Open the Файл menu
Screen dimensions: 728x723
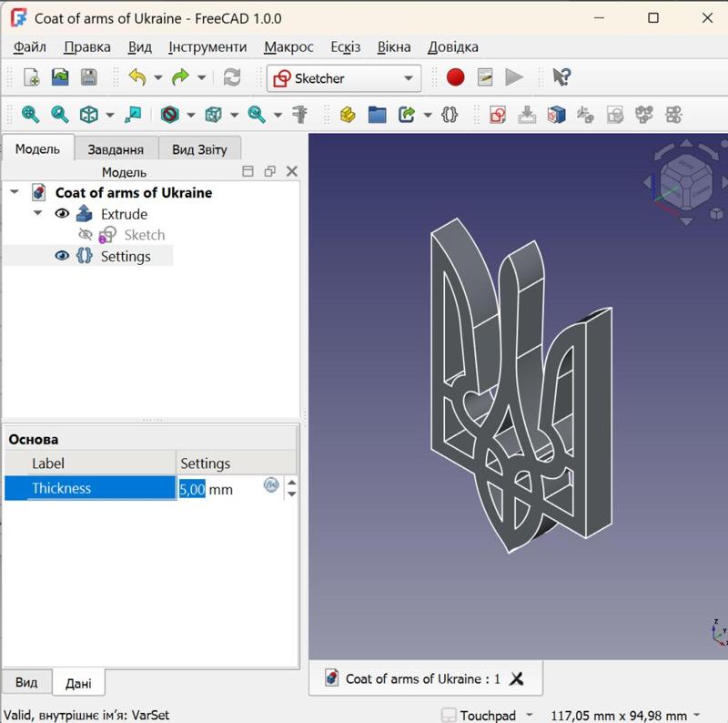tap(30, 47)
